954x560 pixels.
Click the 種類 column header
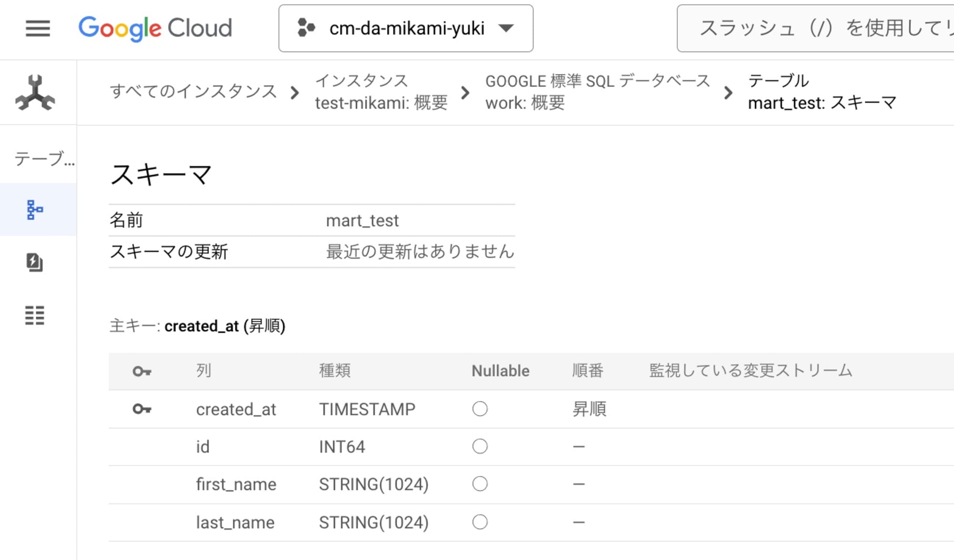pos(335,371)
